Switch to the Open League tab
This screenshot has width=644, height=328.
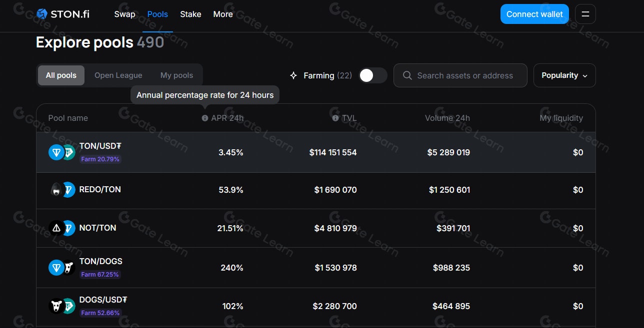[118, 75]
